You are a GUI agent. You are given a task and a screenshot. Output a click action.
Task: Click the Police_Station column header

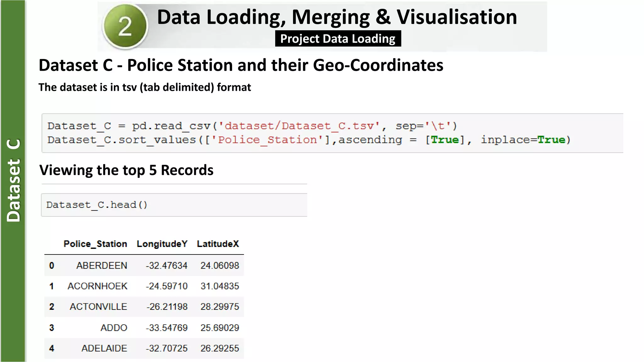(x=95, y=244)
